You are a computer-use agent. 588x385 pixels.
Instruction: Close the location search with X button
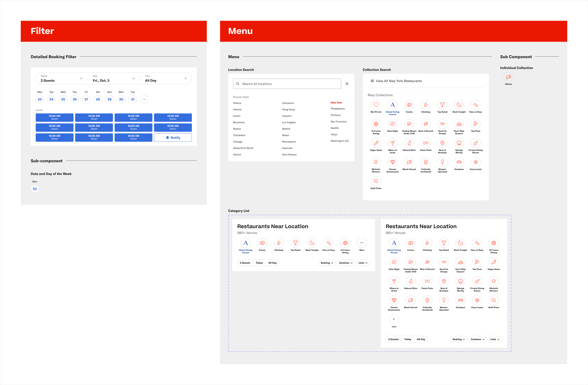tap(347, 84)
